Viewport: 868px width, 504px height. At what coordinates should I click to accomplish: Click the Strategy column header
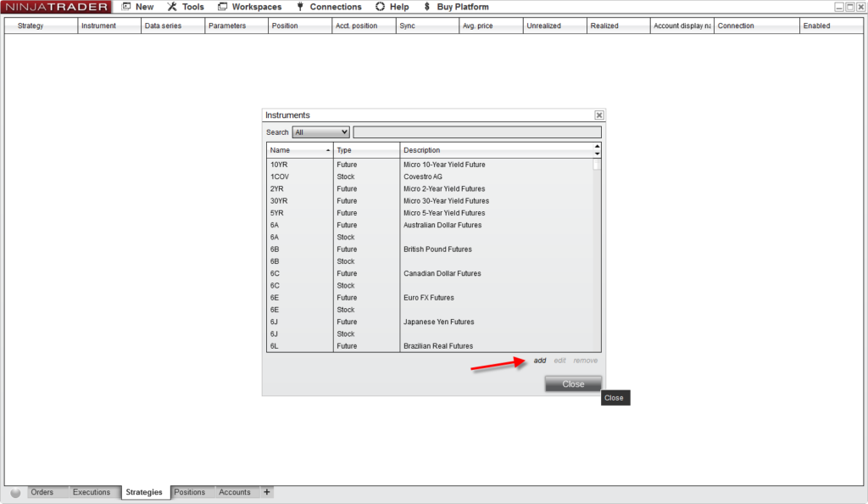pyautogui.click(x=41, y=25)
